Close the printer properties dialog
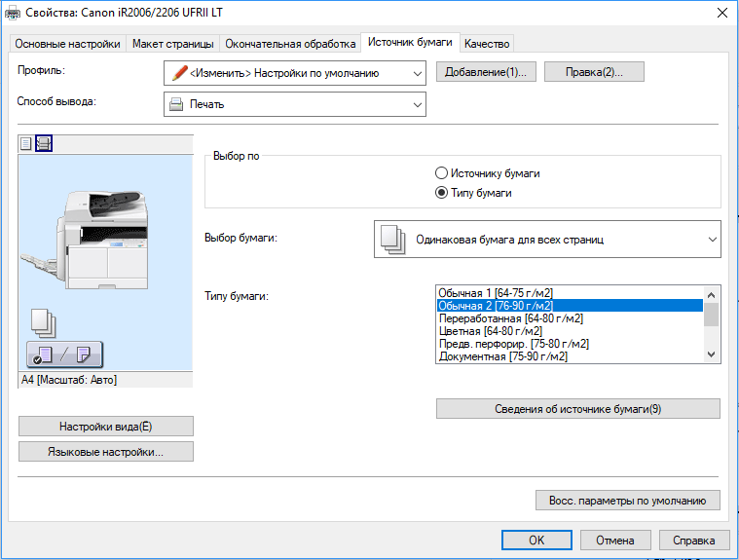 click(x=722, y=13)
